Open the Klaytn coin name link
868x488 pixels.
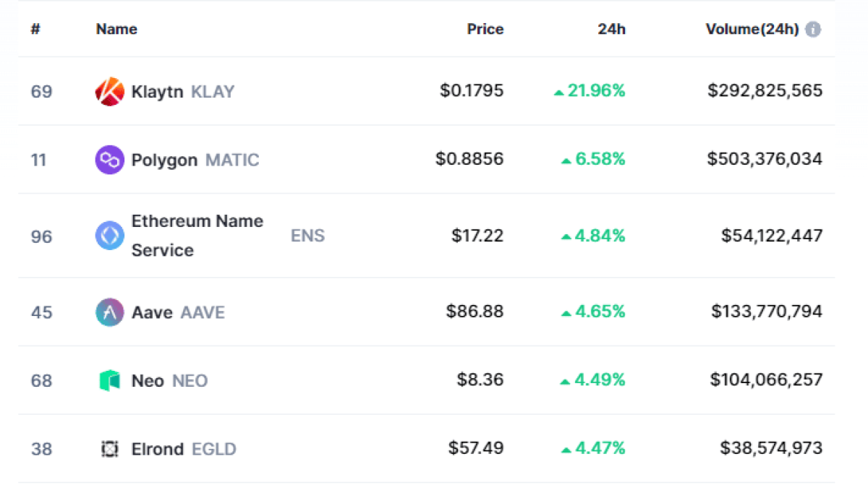click(157, 92)
